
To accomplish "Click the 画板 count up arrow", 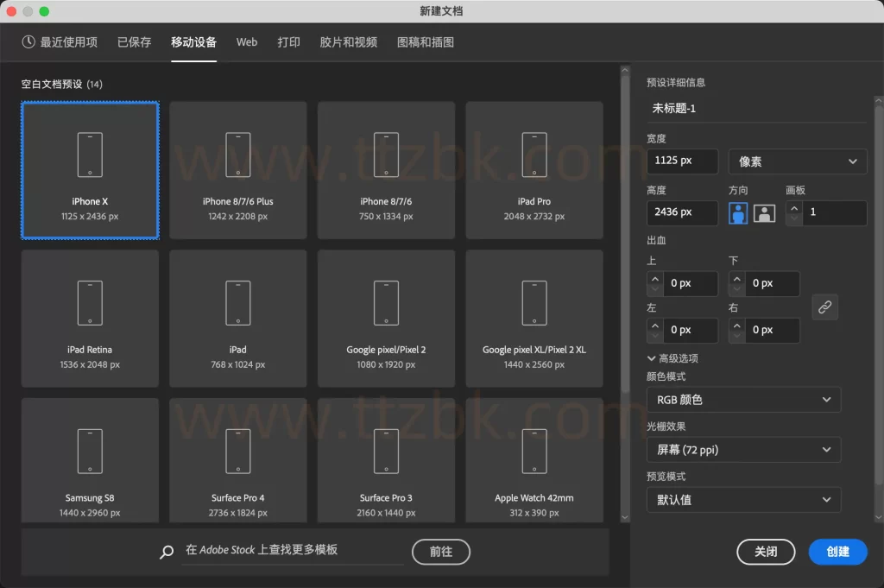I will tap(794, 208).
